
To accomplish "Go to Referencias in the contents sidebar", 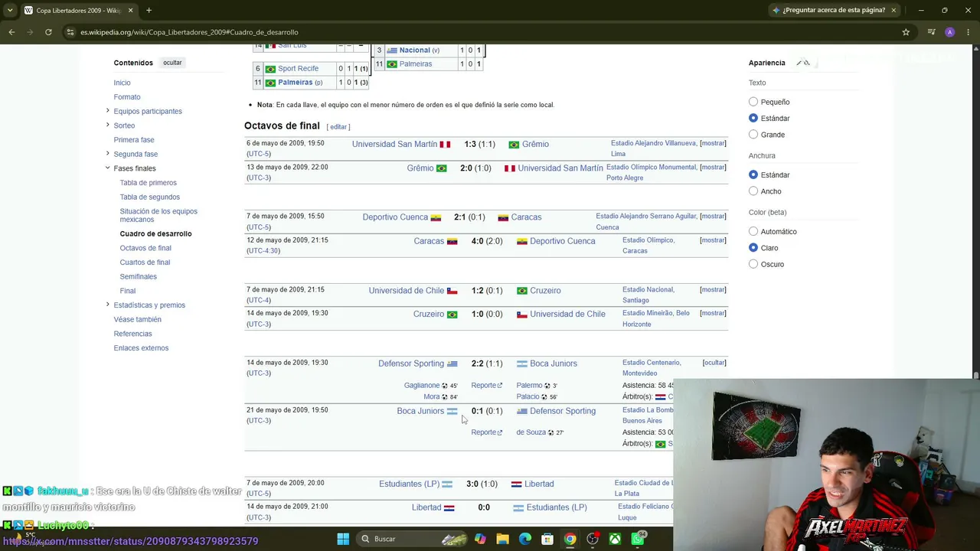I will point(132,334).
